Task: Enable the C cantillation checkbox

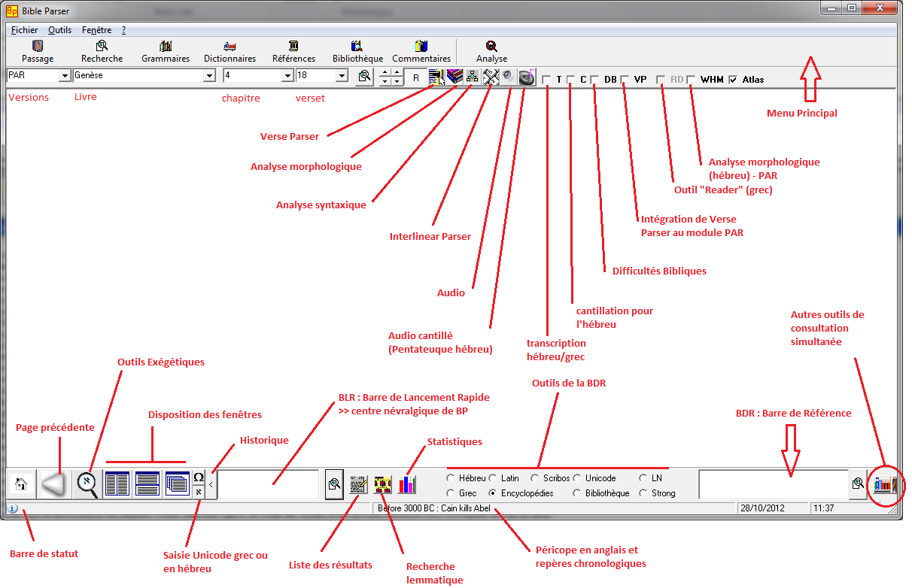Action: click(571, 80)
